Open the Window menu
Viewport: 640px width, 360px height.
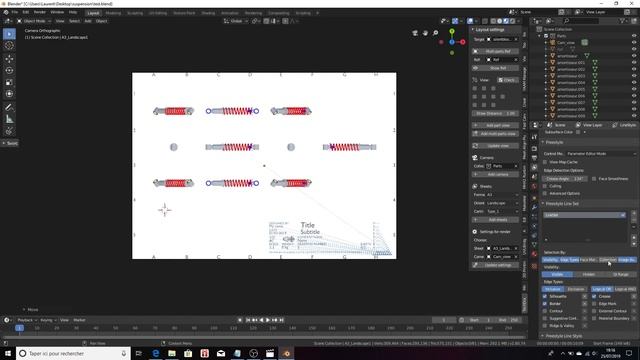click(x=57, y=12)
